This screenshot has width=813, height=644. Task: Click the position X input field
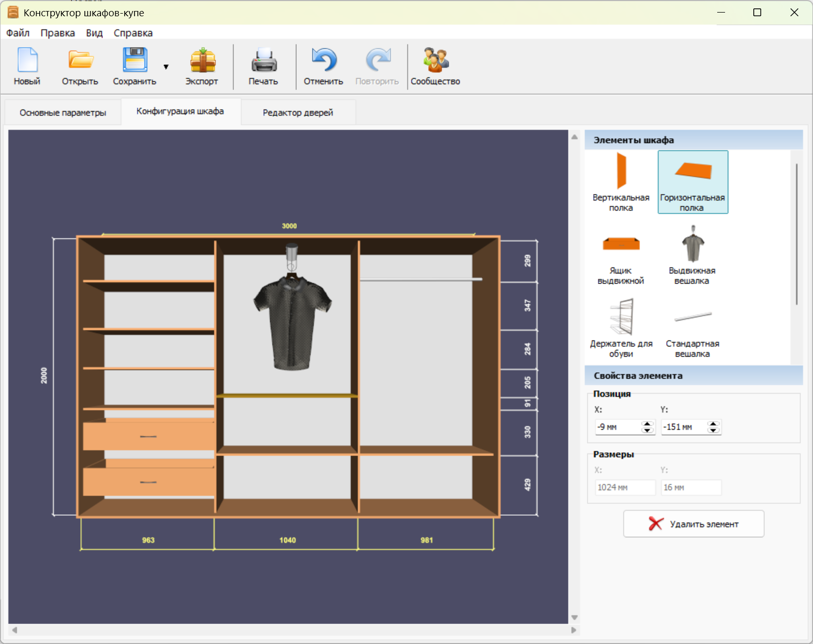pyautogui.click(x=618, y=427)
